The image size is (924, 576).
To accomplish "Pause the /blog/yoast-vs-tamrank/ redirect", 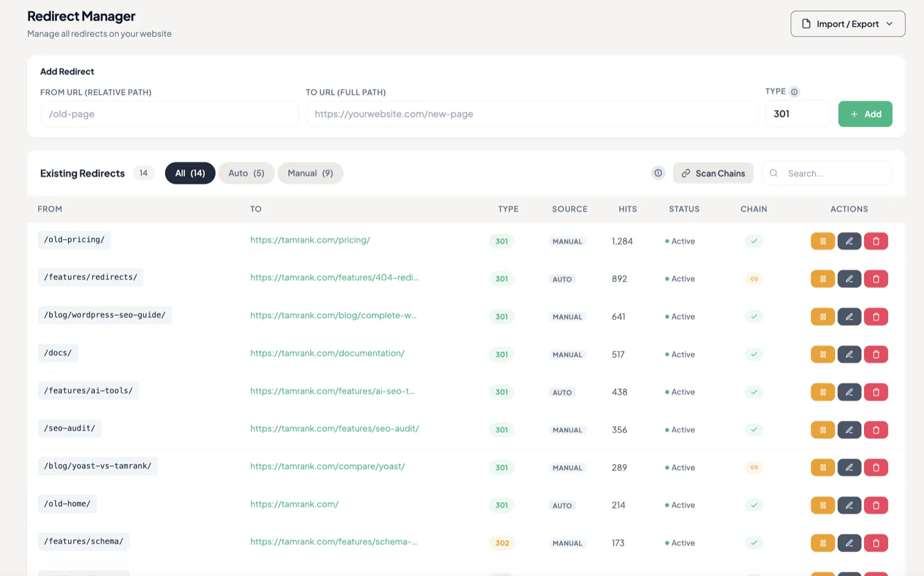I will click(x=822, y=467).
